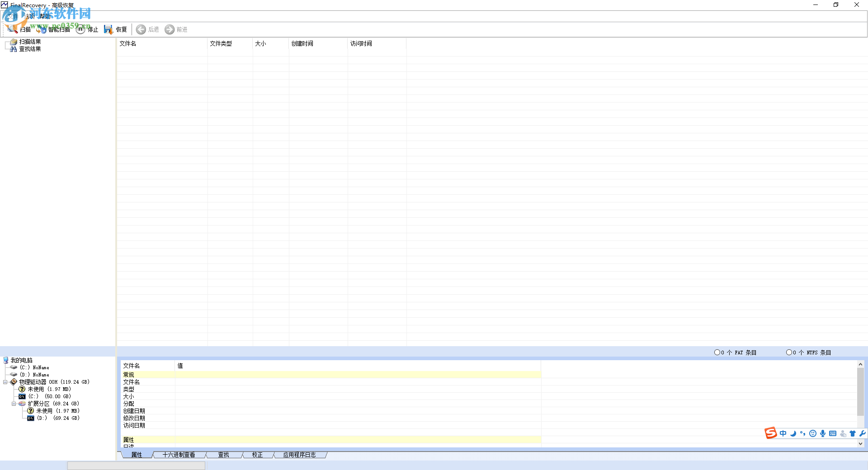Click the properties panel scrollbar thumb
Image resolution: width=868 pixels, height=470 pixels.
pyautogui.click(x=860, y=391)
